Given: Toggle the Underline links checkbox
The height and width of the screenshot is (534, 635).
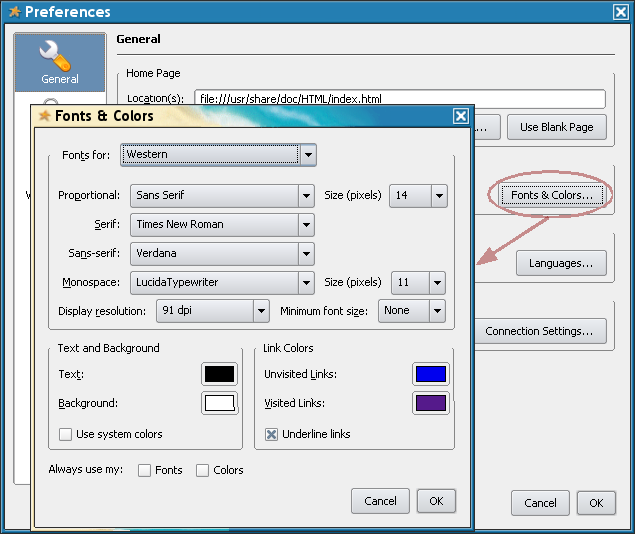Looking at the screenshot, I should [x=272, y=434].
